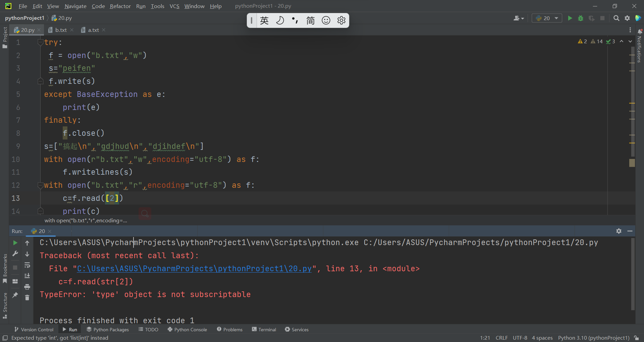Image resolution: width=644 pixels, height=342 pixels.
Task: Go to previous highlighted error arrow
Action: pos(622,41)
